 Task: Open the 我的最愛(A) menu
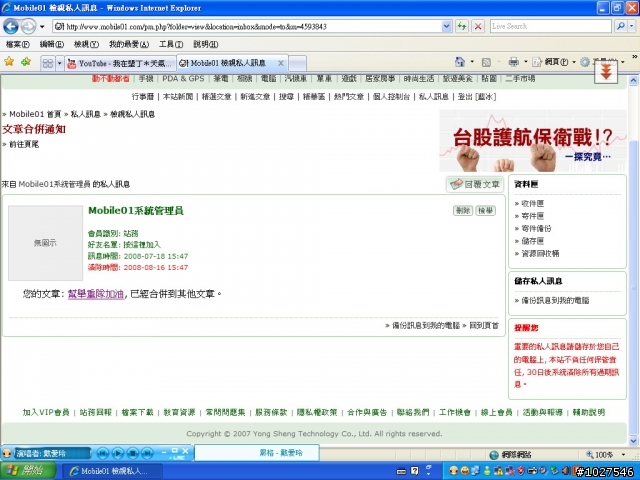pyautogui.click(x=129, y=44)
